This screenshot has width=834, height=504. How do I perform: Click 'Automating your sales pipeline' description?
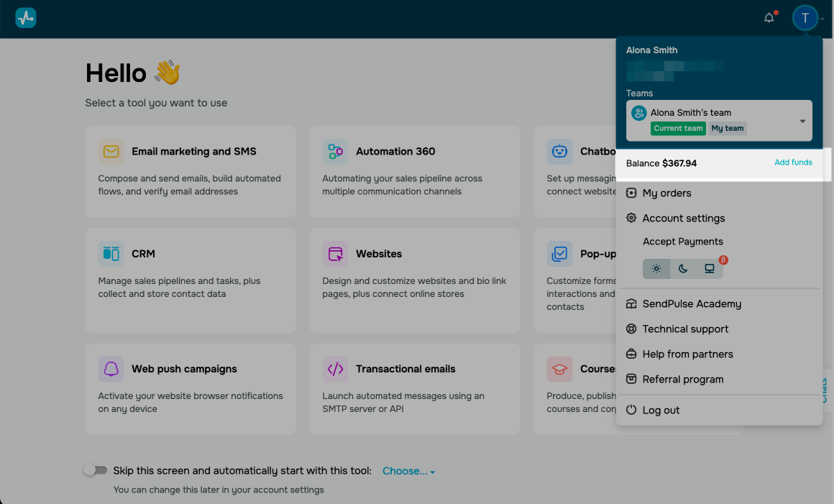click(402, 185)
